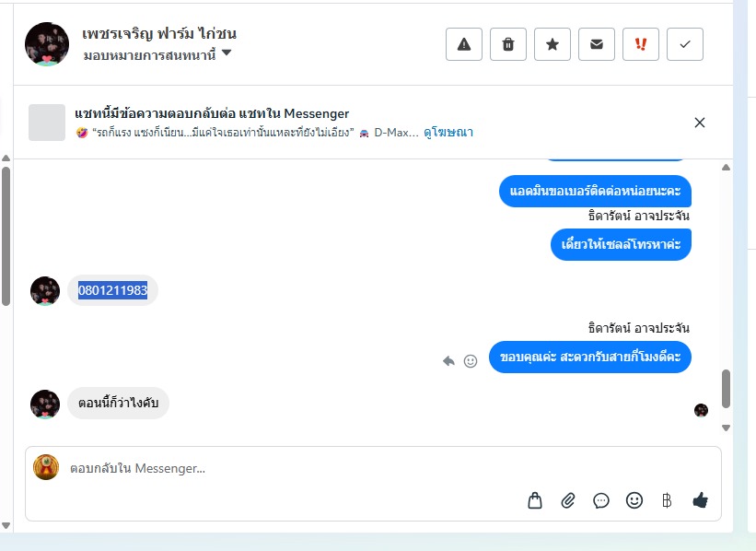Reply to the ขอบคุณค่ะ message with arrow icon
The width and height of the screenshot is (756, 551).
(448, 361)
